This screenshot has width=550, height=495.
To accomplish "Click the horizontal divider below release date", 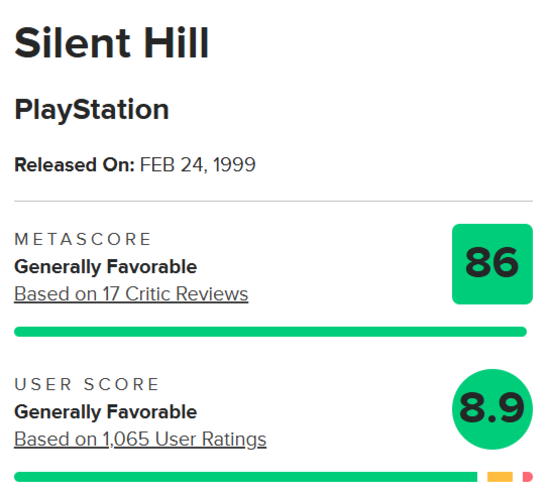I will pyautogui.click(x=273, y=201).
